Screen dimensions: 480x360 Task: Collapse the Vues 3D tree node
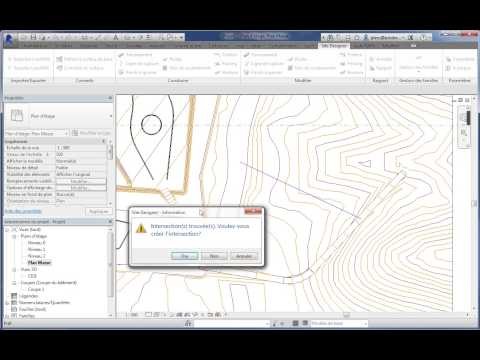click(14, 269)
